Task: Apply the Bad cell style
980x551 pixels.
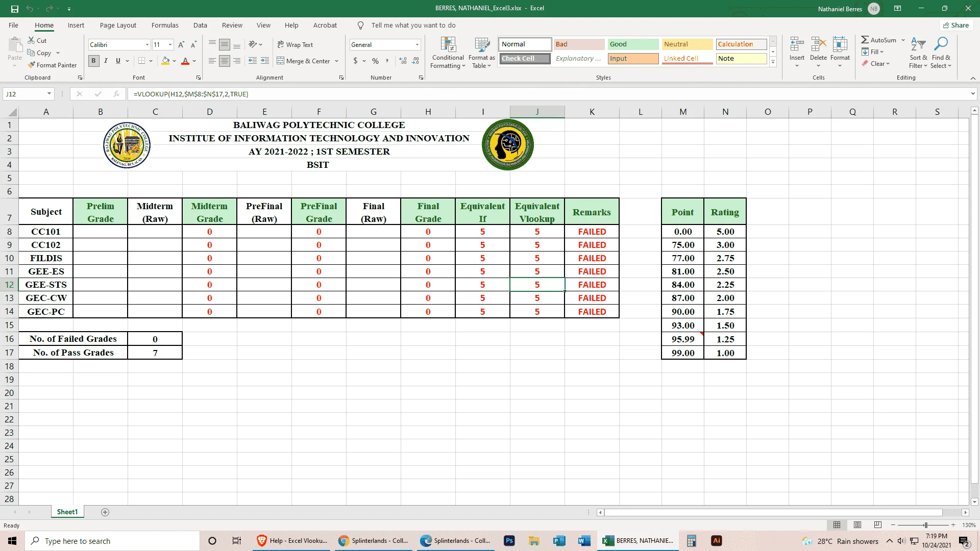Action: coord(579,44)
